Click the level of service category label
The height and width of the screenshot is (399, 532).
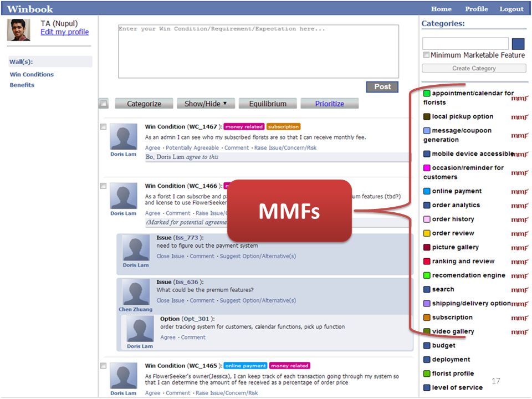(457, 387)
